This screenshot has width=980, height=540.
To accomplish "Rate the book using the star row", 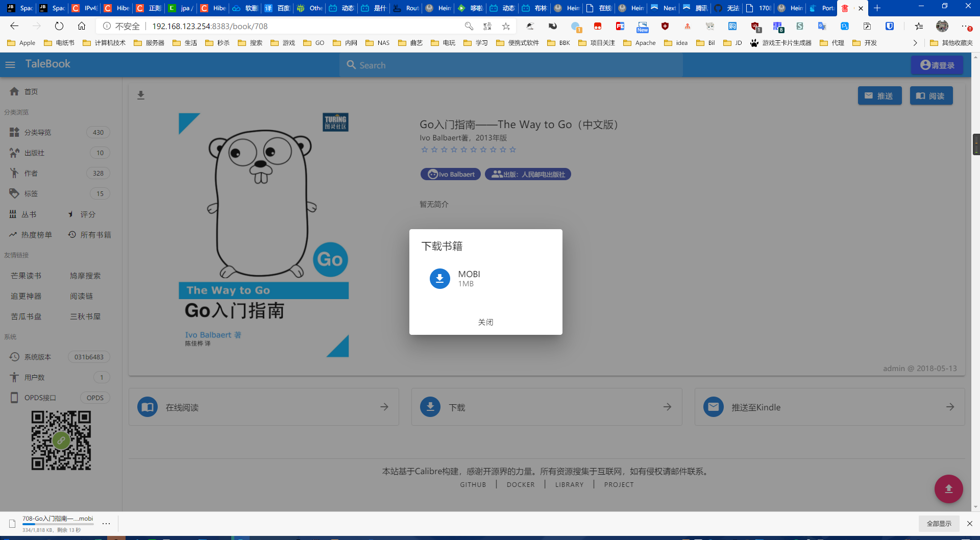I will click(469, 150).
